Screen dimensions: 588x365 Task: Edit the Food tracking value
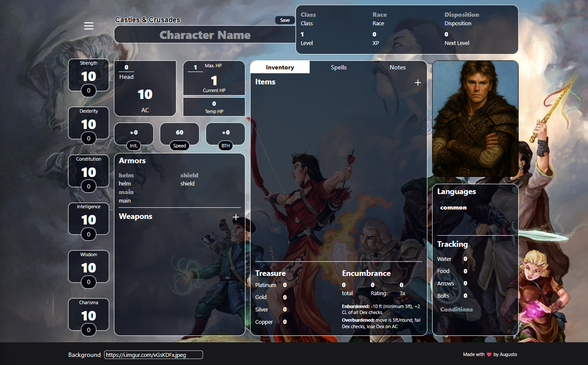(x=466, y=271)
